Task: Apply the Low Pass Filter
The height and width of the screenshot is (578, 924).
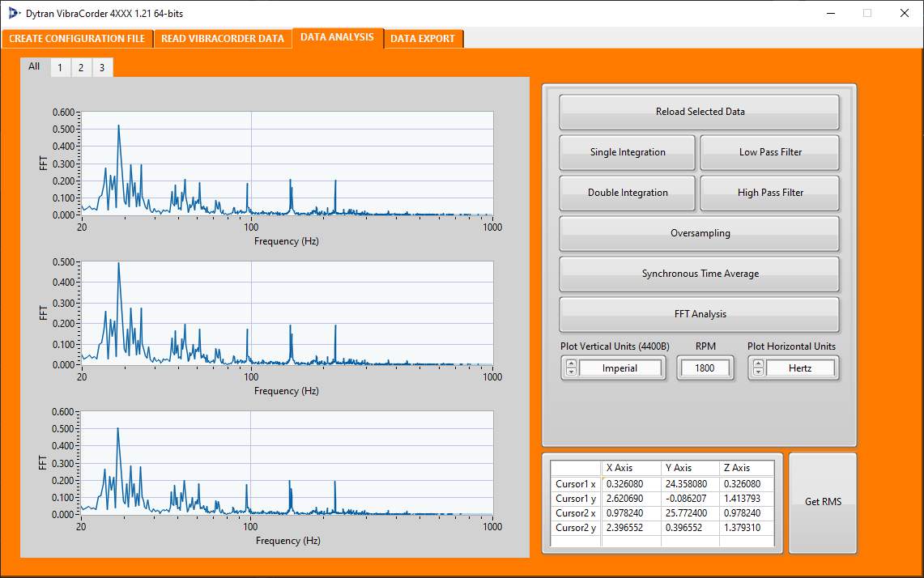Action: [769, 152]
